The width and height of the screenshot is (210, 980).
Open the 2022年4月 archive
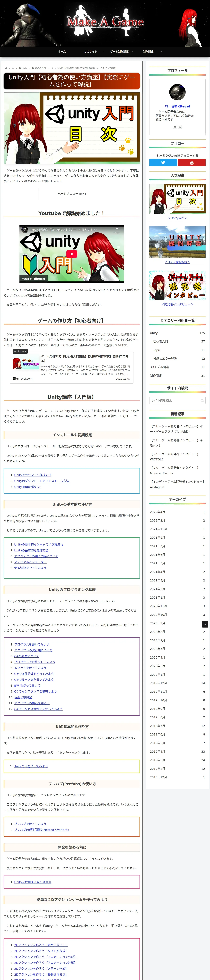177,512
